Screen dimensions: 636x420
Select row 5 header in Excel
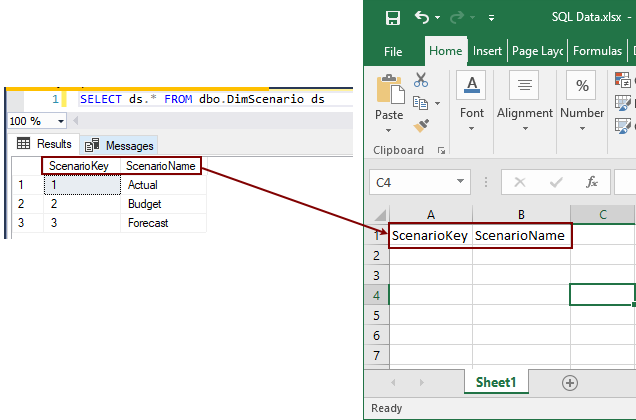pyautogui.click(x=376, y=315)
